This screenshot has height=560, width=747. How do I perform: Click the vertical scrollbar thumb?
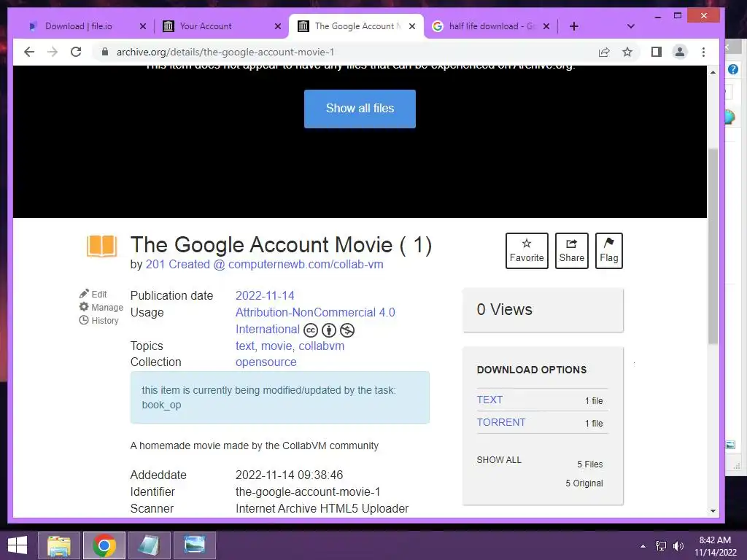(713, 246)
